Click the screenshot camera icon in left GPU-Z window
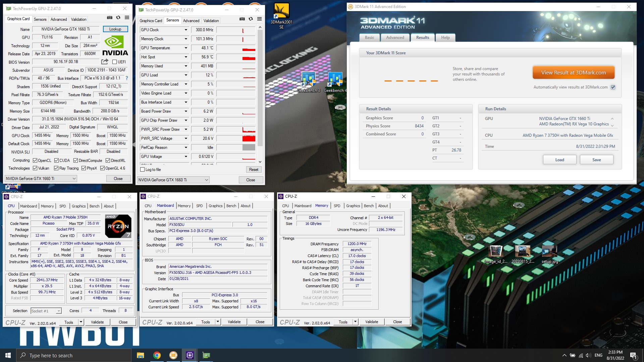 click(x=110, y=18)
